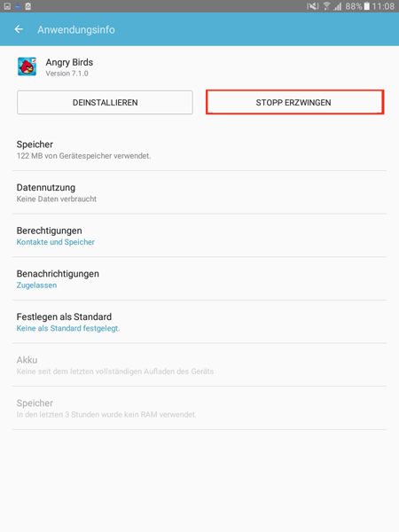This screenshot has height=532, width=399.
Task: Tap the signal strength bars icon
Action: click(337, 6)
